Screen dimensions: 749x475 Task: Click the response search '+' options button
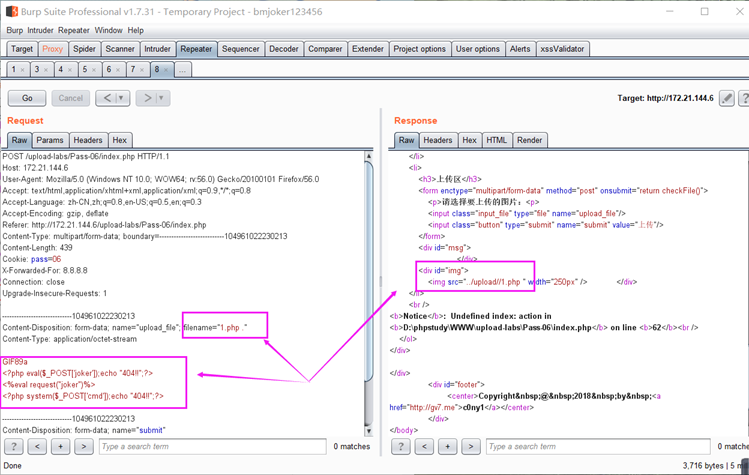(447, 446)
